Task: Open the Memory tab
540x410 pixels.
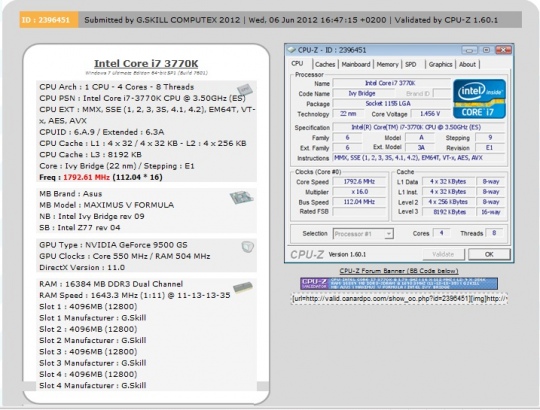Action: [387, 64]
